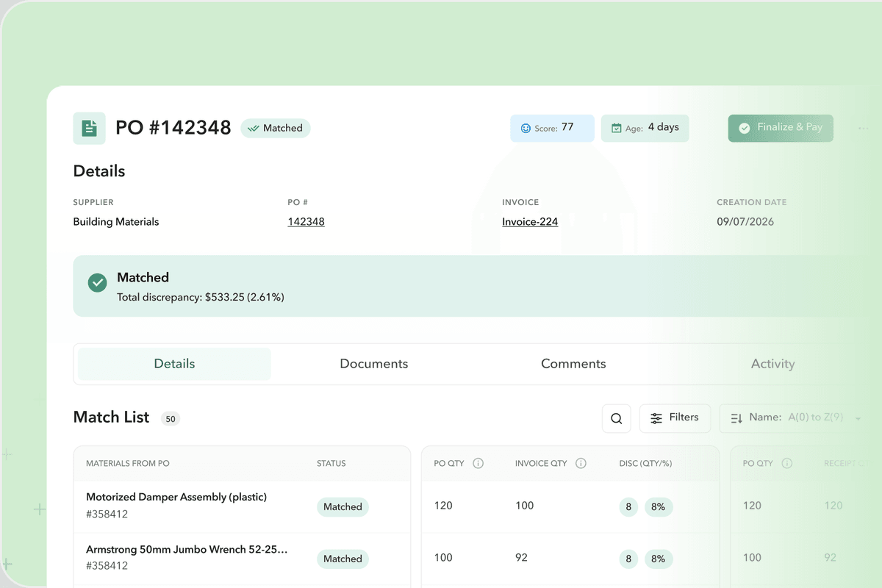Viewport: 882px width, 588px height.
Task: Open the Invoice-224 link
Action: (x=530, y=221)
